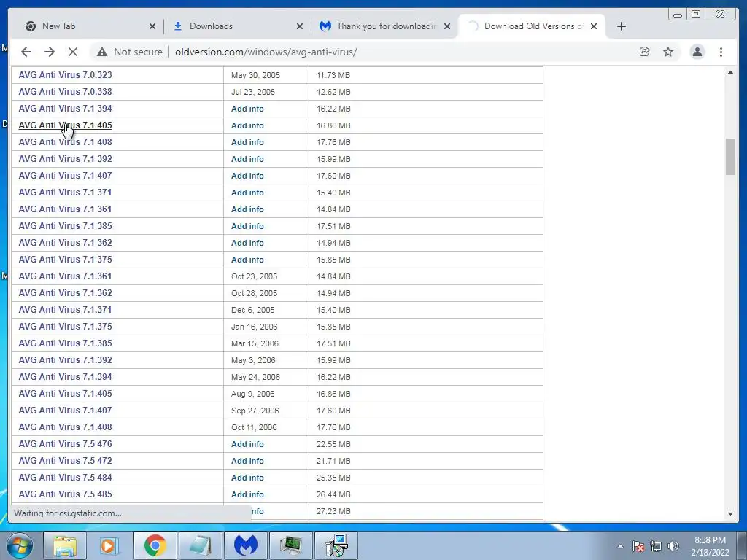Open AVG Anti Virus 7.1 408 link
The width and height of the screenshot is (747, 560).
(65, 142)
